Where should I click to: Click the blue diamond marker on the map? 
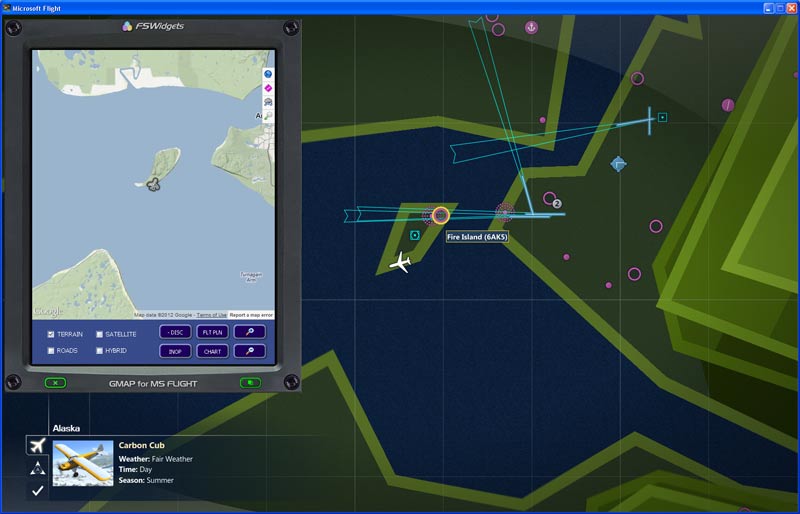click(618, 164)
